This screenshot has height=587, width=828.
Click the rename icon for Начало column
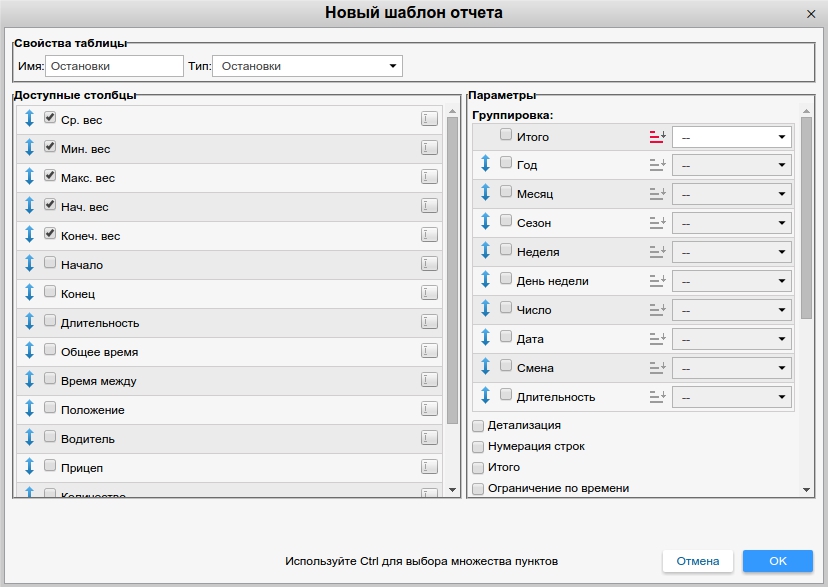[429, 264]
